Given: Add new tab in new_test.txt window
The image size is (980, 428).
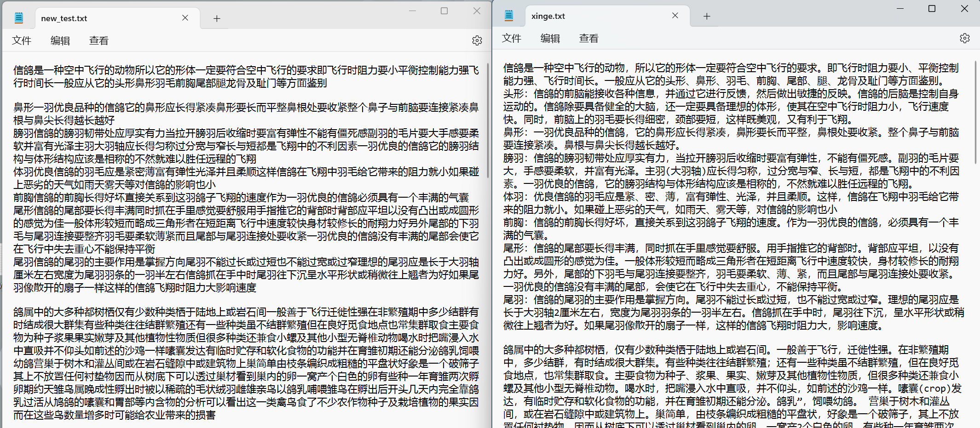Looking at the screenshot, I should coord(217,18).
